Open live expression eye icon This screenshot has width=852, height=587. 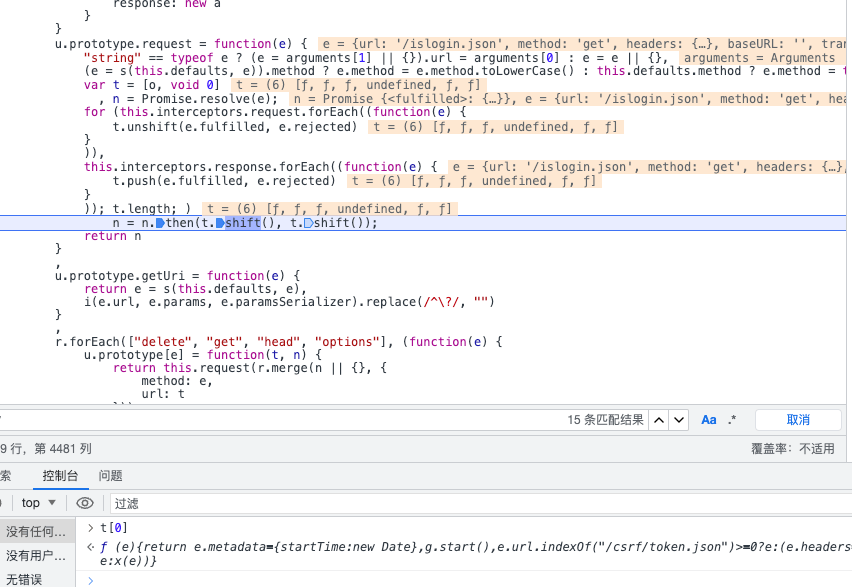click(85, 503)
